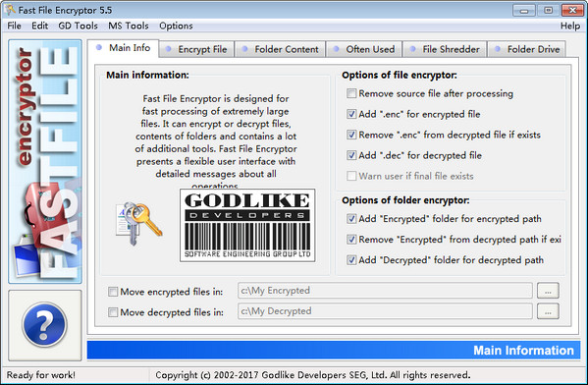
Task: Open the MS Tools menu
Action: [129, 26]
